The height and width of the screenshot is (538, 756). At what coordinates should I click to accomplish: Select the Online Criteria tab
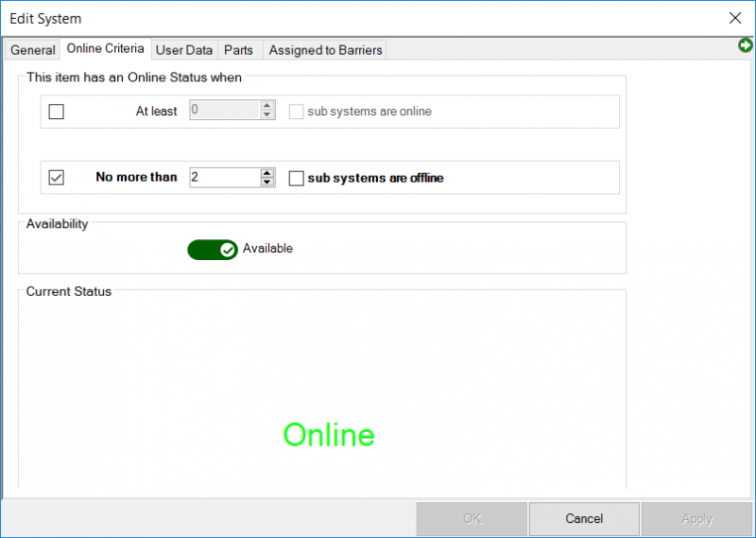click(105, 48)
